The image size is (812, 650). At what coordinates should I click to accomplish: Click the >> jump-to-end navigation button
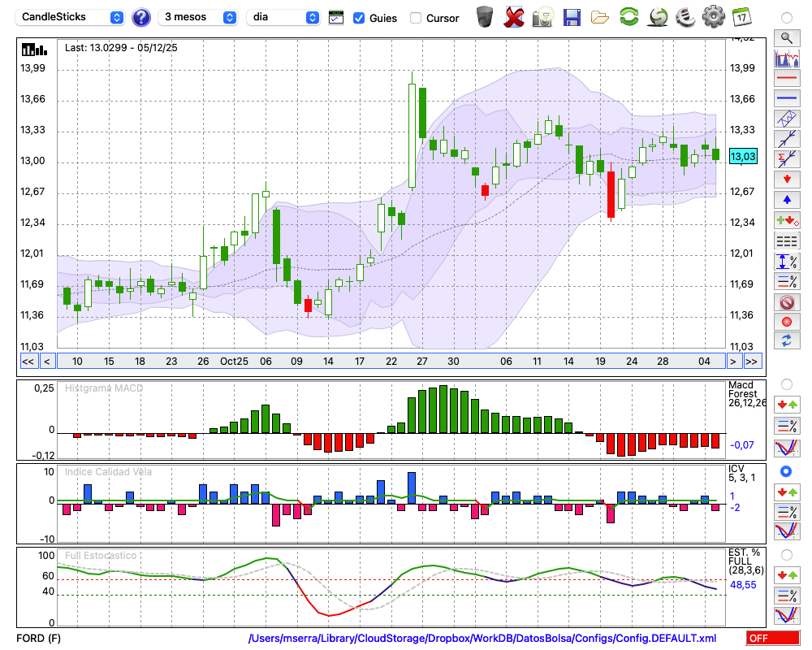(x=752, y=362)
